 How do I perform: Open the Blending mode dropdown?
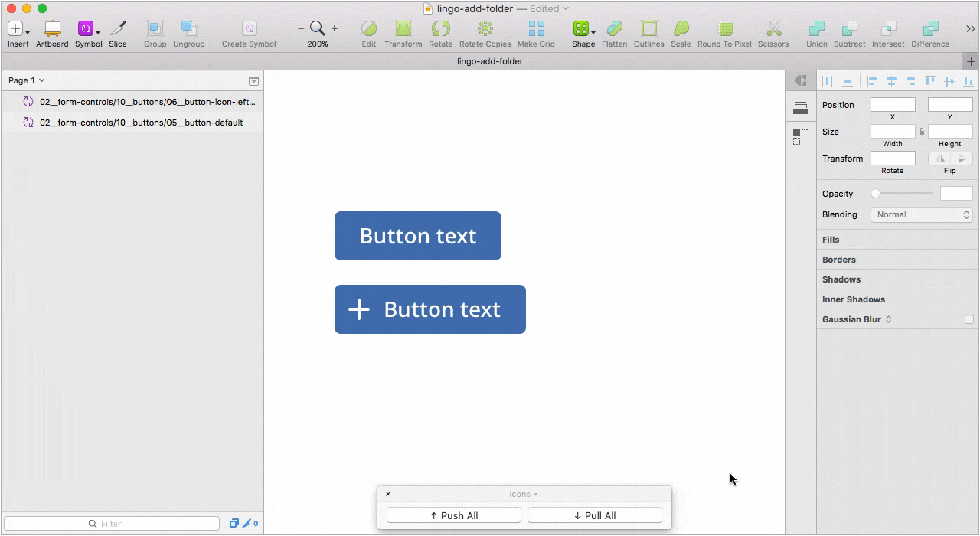click(922, 214)
